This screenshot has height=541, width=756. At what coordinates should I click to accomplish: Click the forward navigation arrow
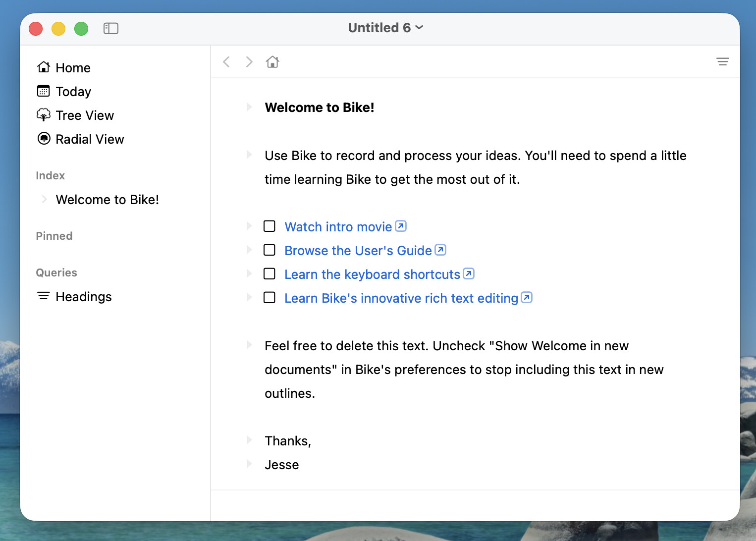(x=249, y=62)
